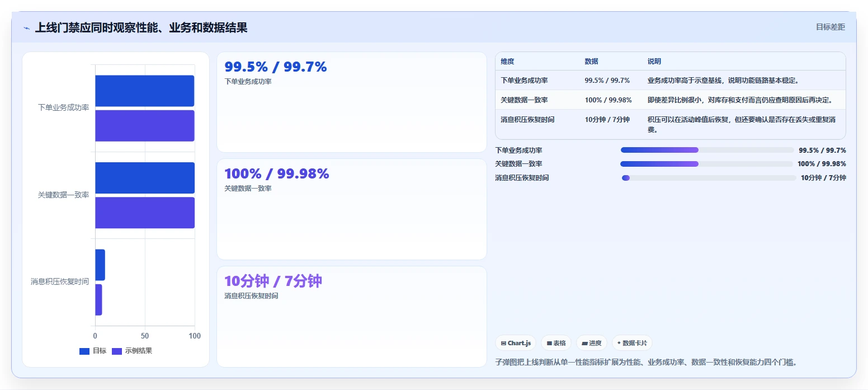Click table cell 99.5% / 99.7%
The image size is (868, 390).
pyautogui.click(x=607, y=81)
